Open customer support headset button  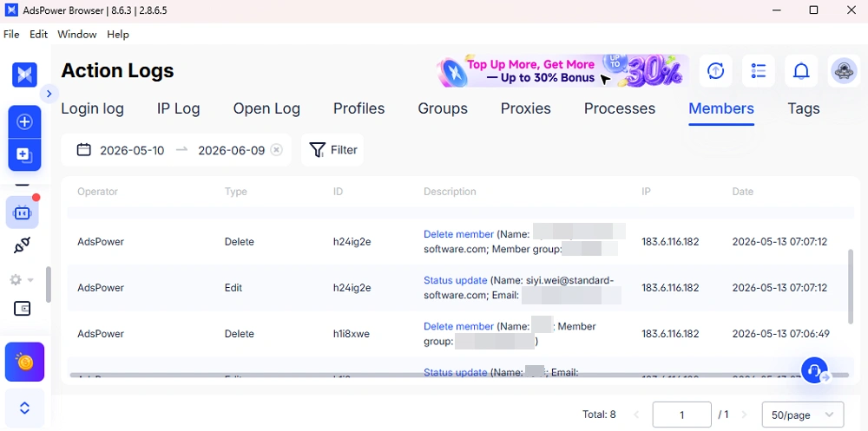814,369
